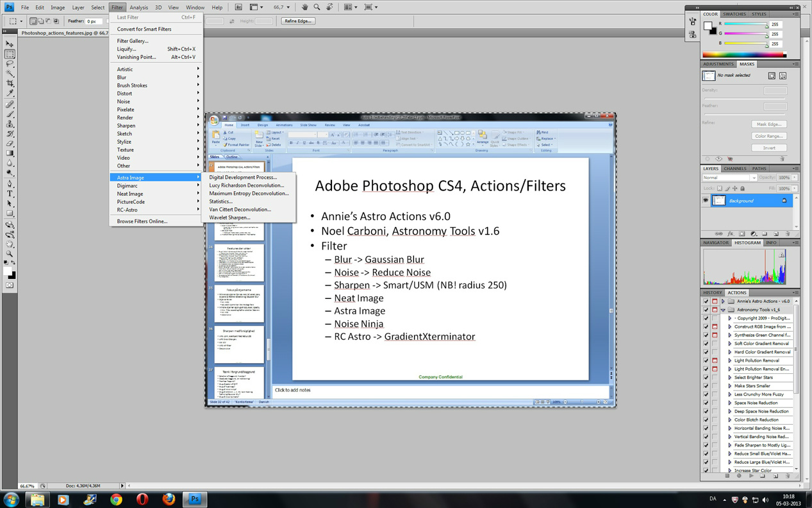Expand the Annie's Astro Actions set
812x508 pixels.
point(723,301)
